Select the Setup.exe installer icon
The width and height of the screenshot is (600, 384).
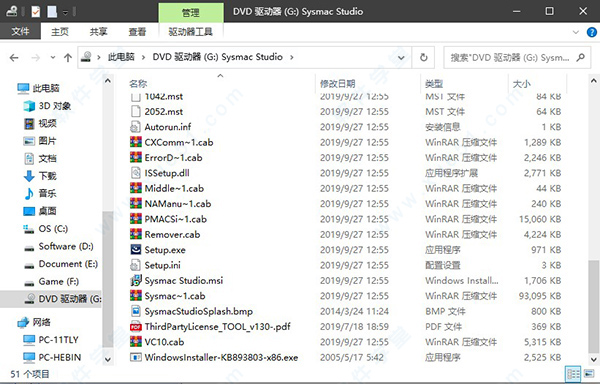click(135, 250)
